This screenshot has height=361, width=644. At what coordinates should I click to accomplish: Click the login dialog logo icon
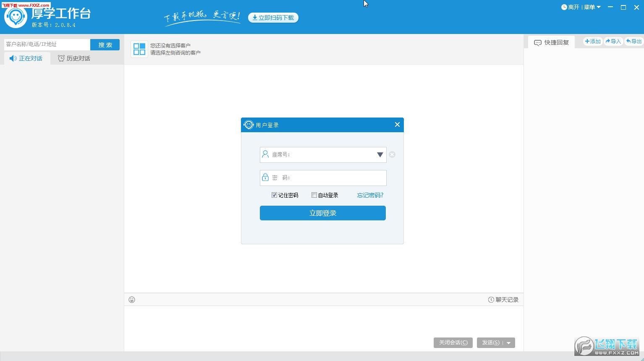(x=249, y=125)
